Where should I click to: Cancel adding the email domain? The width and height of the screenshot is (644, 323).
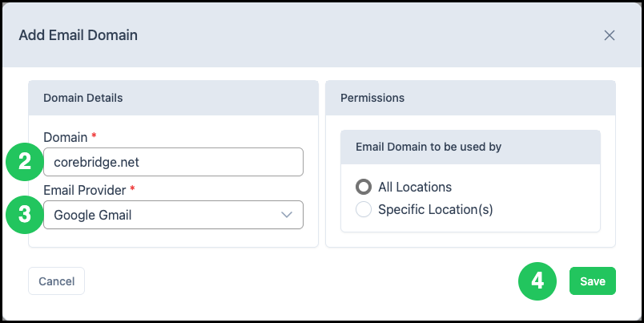click(x=57, y=281)
